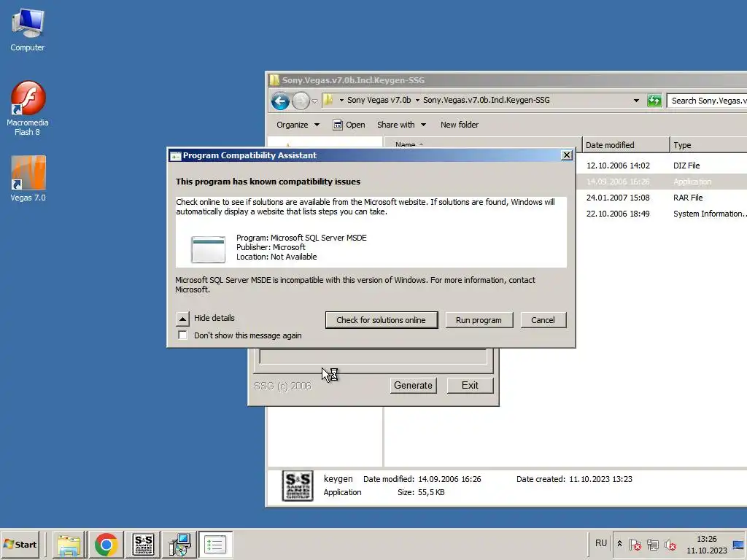Open Windows Explorer from the taskbar
The height and width of the screenshot is (560, 747).
tap(69, 544)
